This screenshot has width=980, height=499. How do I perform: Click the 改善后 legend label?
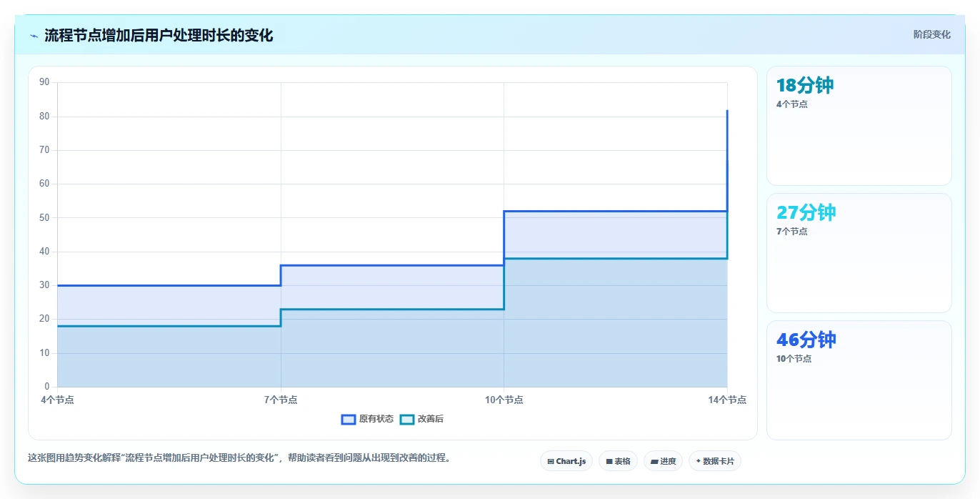(x=431, y=419)
